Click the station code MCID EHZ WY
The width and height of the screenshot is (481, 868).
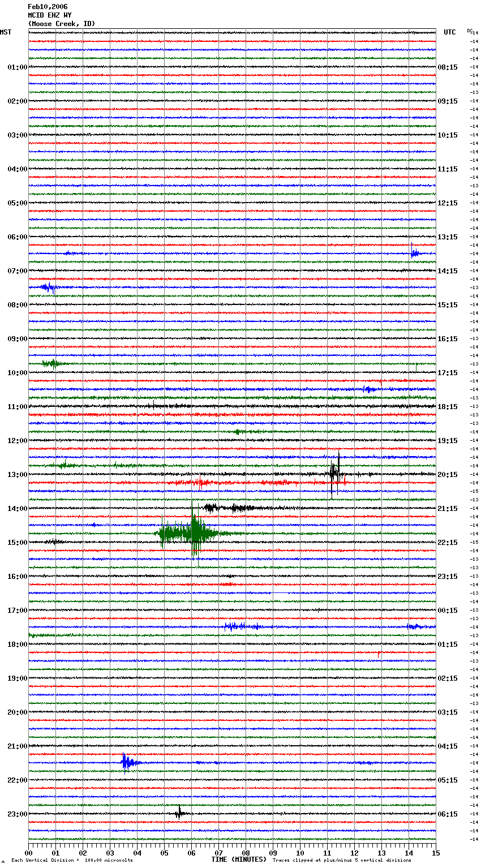click(50, 15)
